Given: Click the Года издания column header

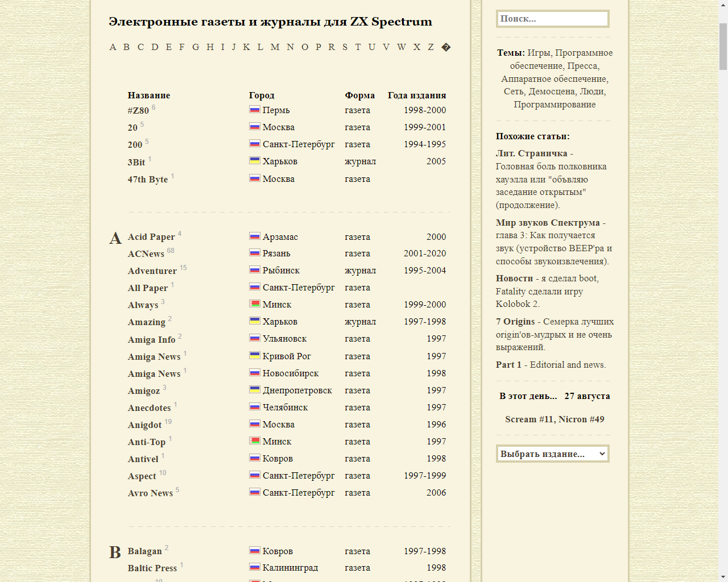Looking at the screenshot, I should (x=417, y=95).
